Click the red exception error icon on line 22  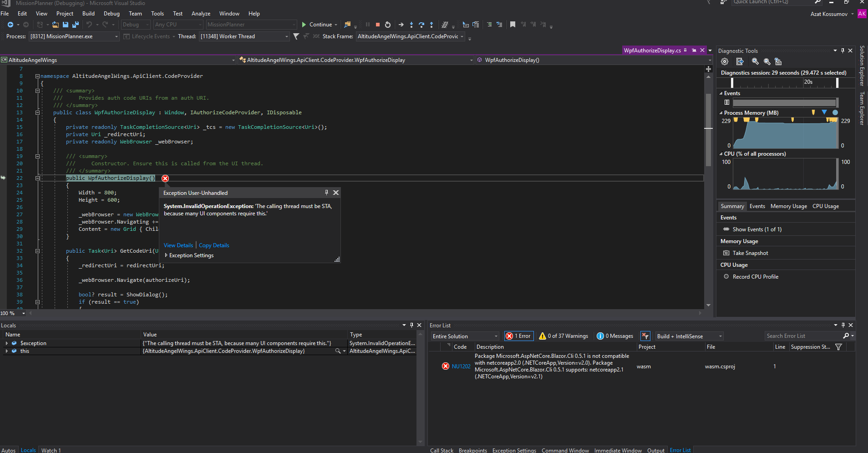click(x=165, y=178)
